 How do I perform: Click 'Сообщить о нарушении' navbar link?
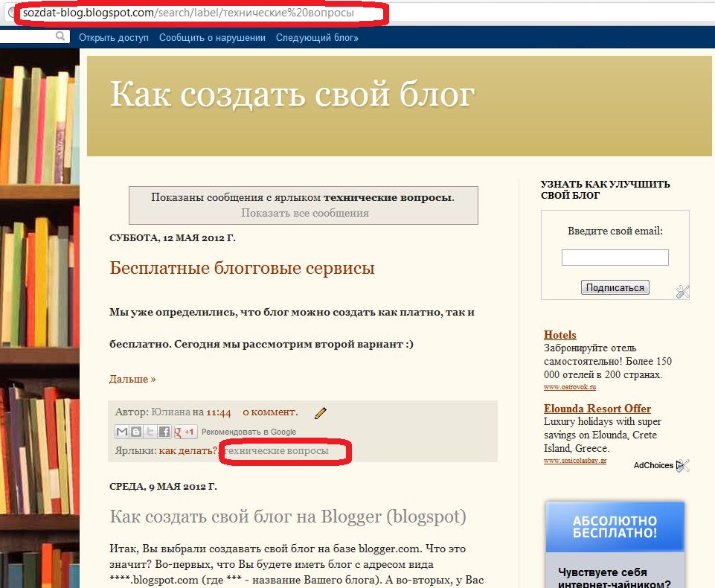pos(212,37)
